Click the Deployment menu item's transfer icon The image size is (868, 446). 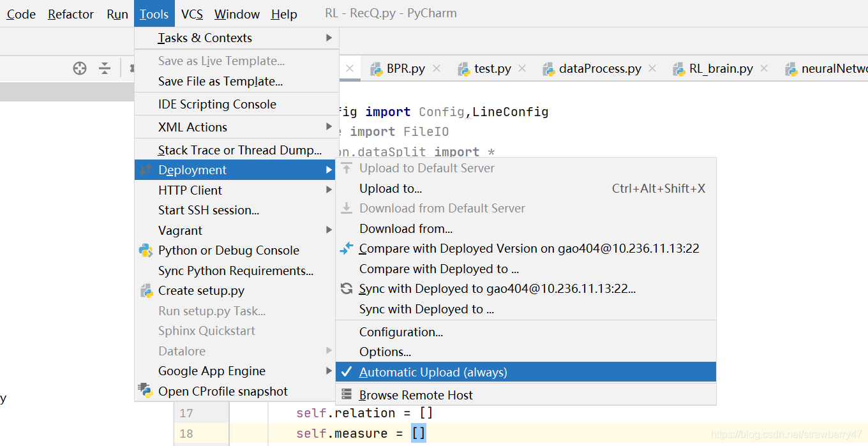tap(146, 170)
